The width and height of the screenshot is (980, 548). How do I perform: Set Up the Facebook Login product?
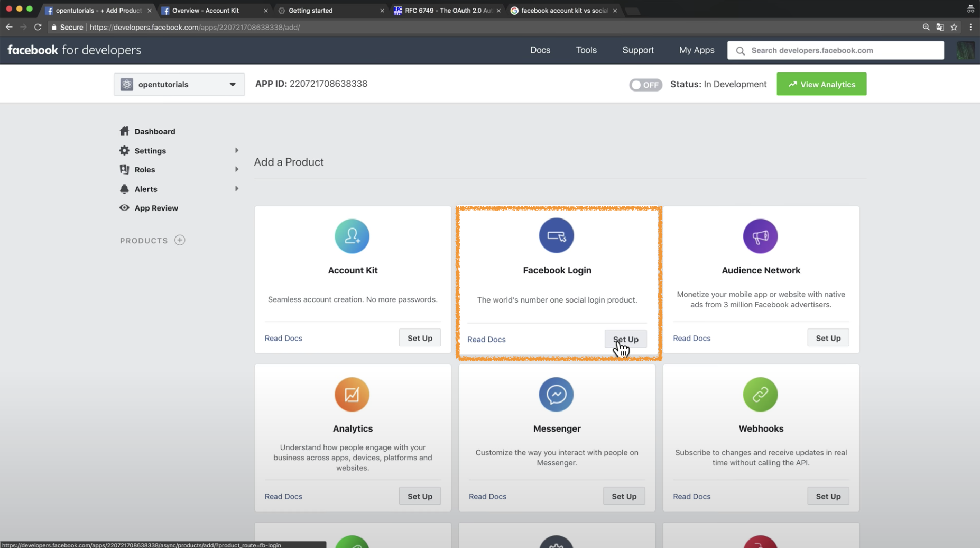point(625,339)
